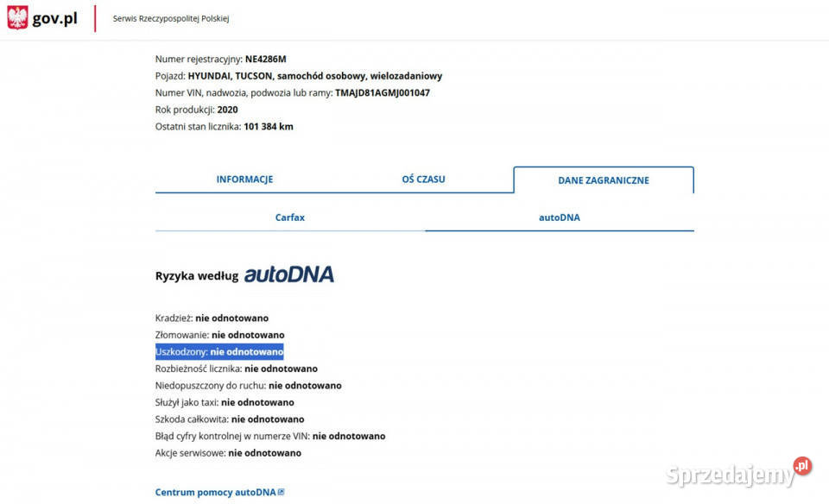Click Szkoda całkowita row
Viewport: 829px width, 504px height.
point(230,419)
